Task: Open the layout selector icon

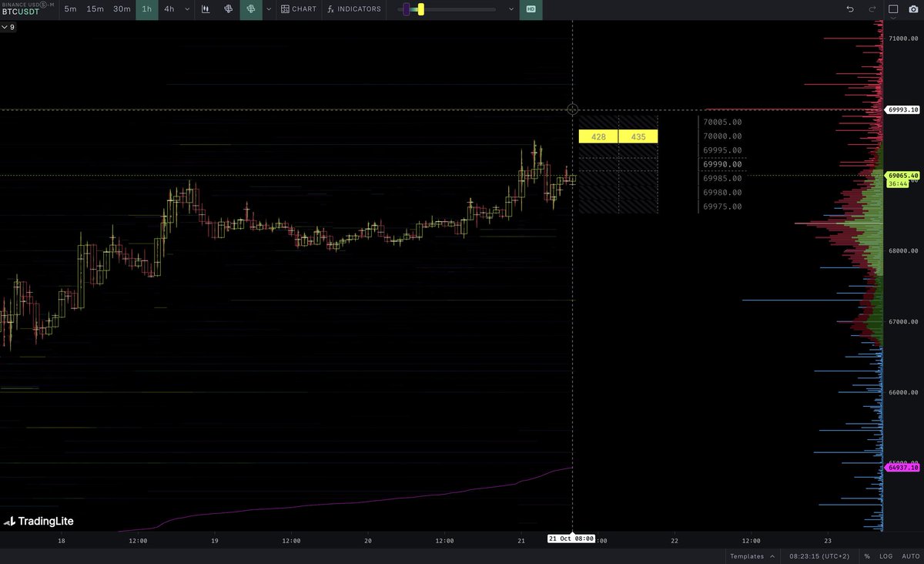Action: [893, 9]
